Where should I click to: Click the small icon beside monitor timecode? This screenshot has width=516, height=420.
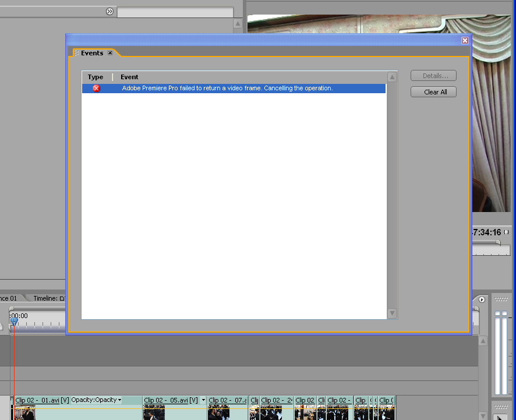pyautogui.click(x=507, y=232)
